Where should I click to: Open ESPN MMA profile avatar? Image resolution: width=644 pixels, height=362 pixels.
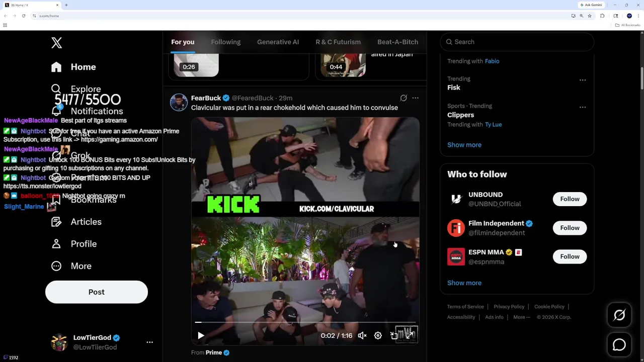click(x=456, y=256)
